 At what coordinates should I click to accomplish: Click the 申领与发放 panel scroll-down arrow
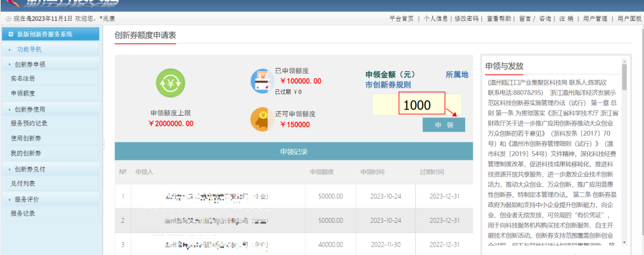pyautogui.click(x=624, y=242)
